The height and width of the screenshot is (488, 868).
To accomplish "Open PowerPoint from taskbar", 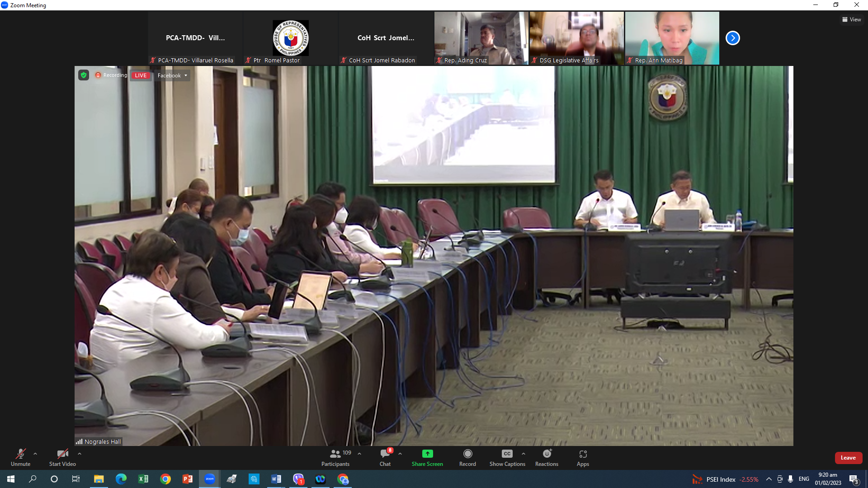I will tap(187, 479).
